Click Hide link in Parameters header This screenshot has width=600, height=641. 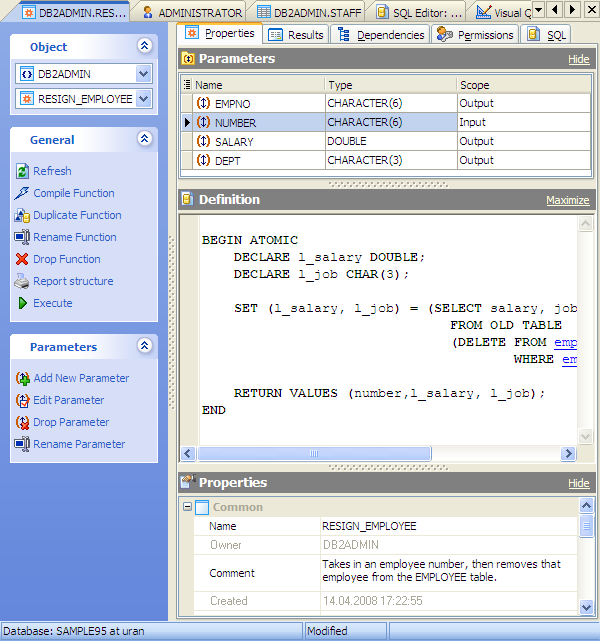click(x=578, y=59)
